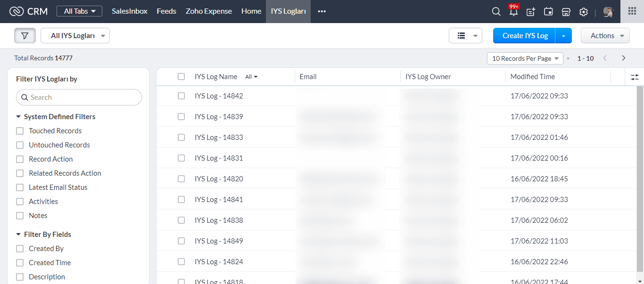
Task: Open more tabs ellipsis menu
Action: (x=322, y=11)
